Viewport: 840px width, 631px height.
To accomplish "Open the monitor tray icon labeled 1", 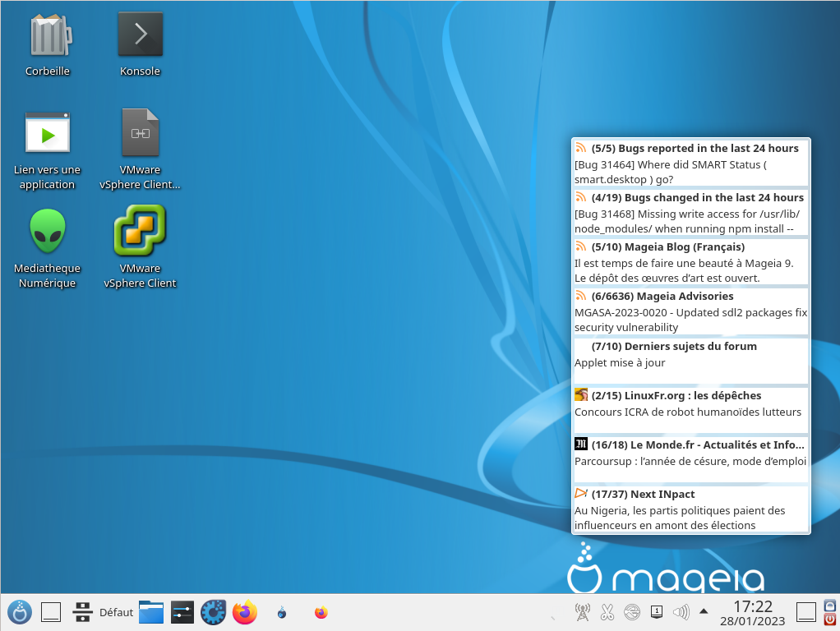I will coord(657,612).
